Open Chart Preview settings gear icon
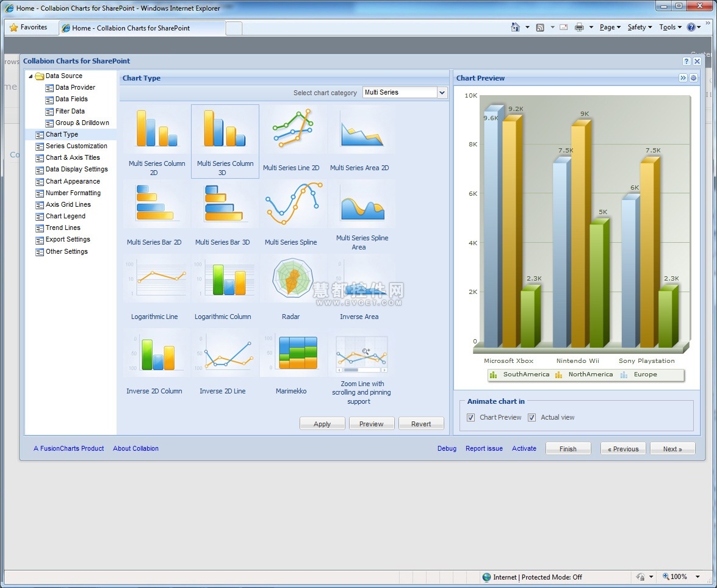The width and height of the screenshot is (717, 588). click(694, 77)
